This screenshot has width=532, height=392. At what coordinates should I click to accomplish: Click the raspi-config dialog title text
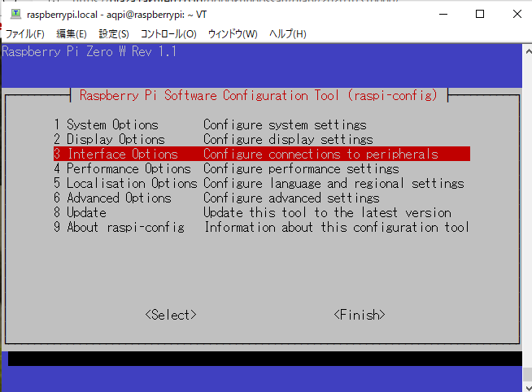(259, 95)
